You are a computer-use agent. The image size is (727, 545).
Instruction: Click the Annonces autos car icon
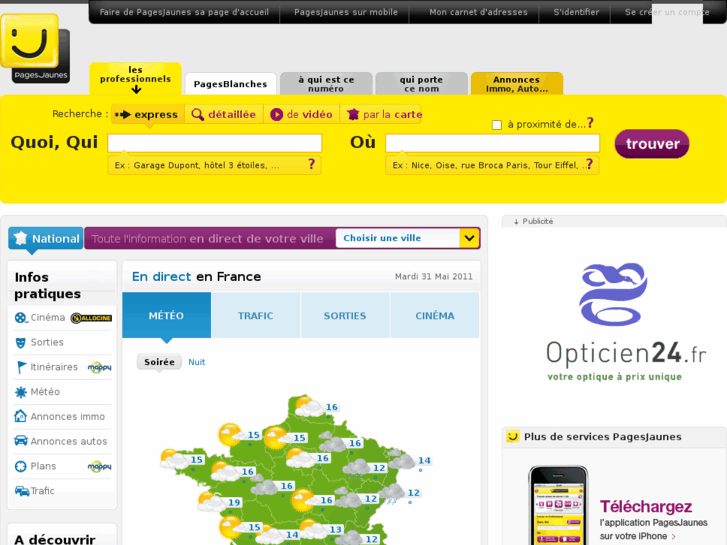(x=21, y=440)
